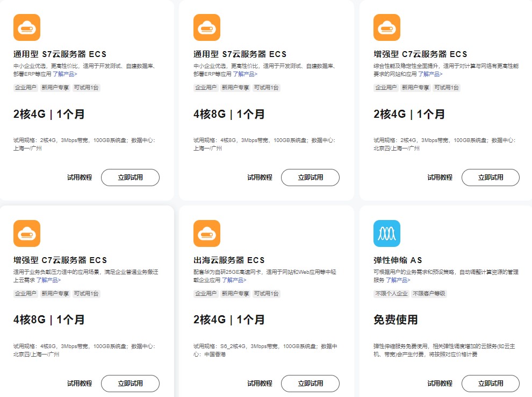
Task: Click 了解产品> on C7 4核8G card
Action: pos(48,280)
